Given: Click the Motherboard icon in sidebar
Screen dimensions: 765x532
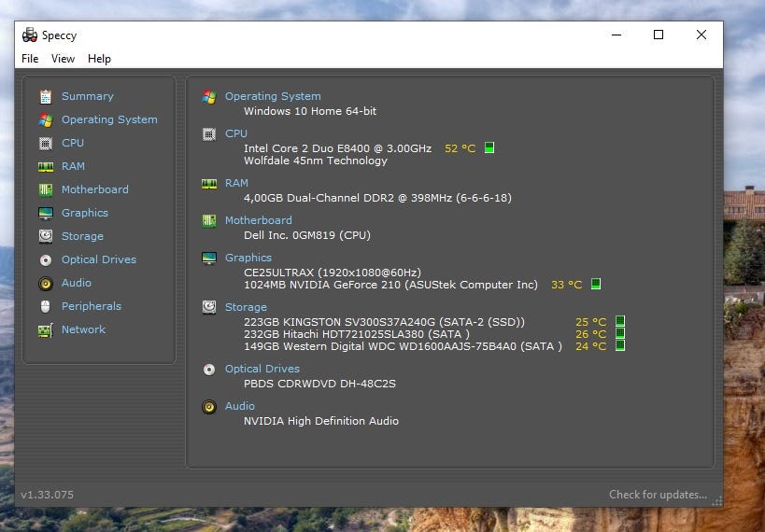Looking at the screenshot, I should point(45,189).
